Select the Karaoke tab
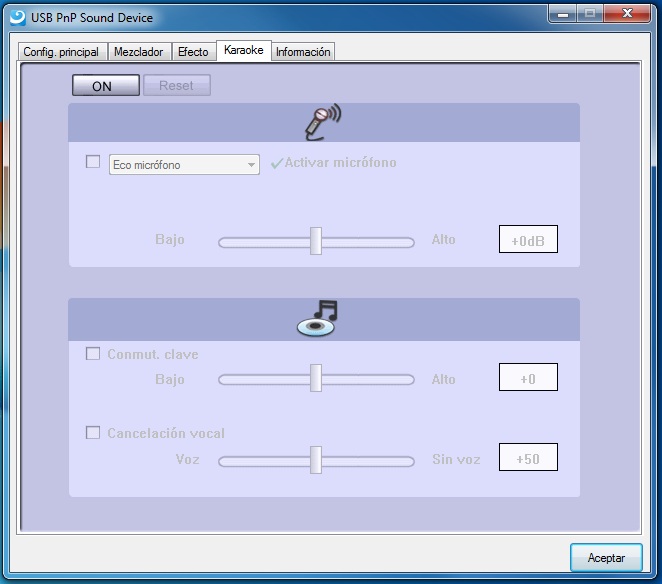The width and height of the screenshot is (662, 584). click(244, 50)
